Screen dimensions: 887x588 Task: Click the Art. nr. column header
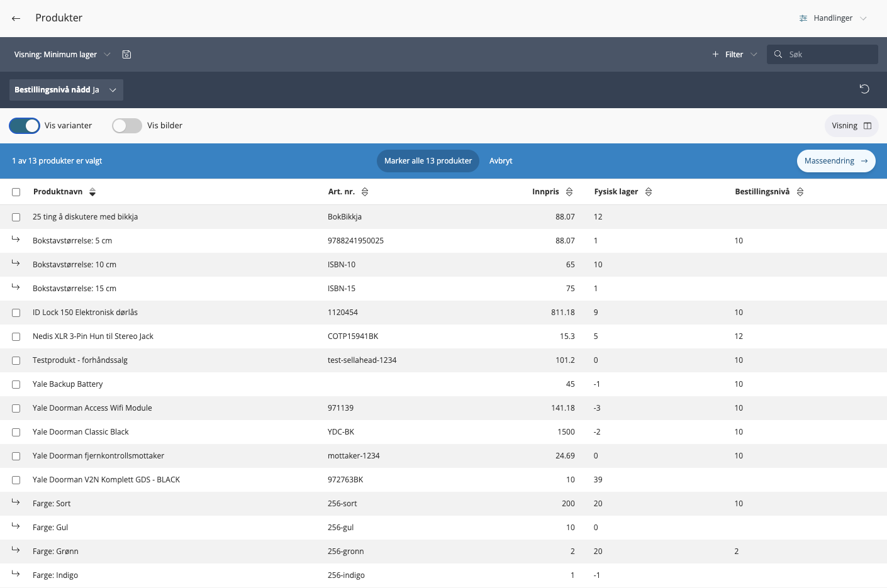coord(342,192)
